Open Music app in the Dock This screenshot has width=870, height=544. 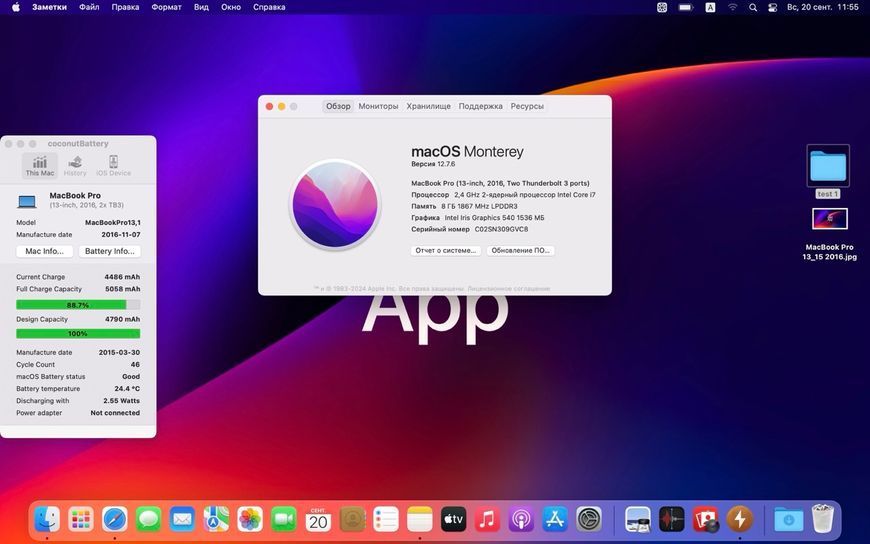pos(487,520)
